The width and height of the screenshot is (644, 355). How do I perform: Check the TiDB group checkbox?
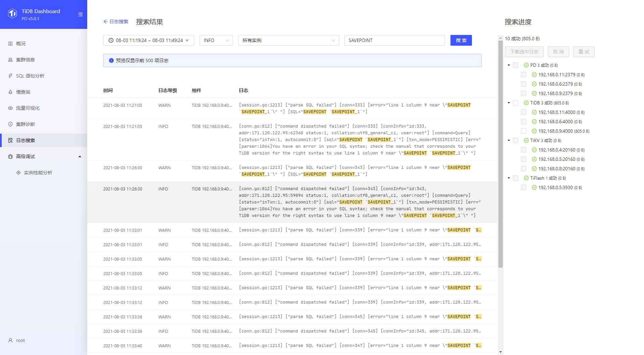(516, 103)
